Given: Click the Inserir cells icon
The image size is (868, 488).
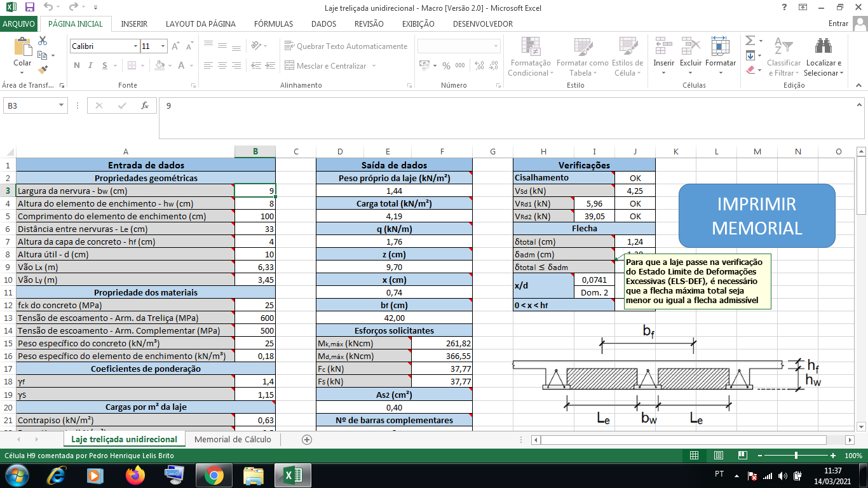Looking at the screenshot, I should pyautogui.click(x=664, y=46).
